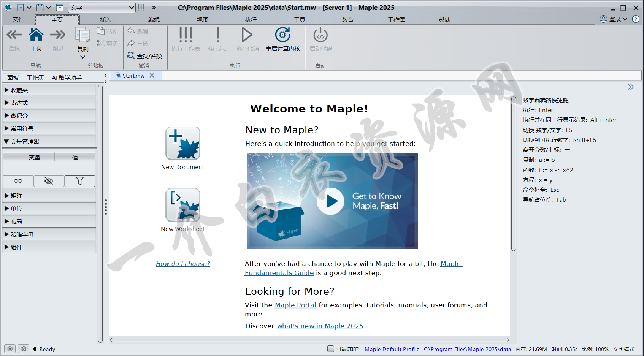Image resolution: width=644 pixels, height=356 pixels.
Task: Click the help question mark icon
Action: [x=636, y=19]
